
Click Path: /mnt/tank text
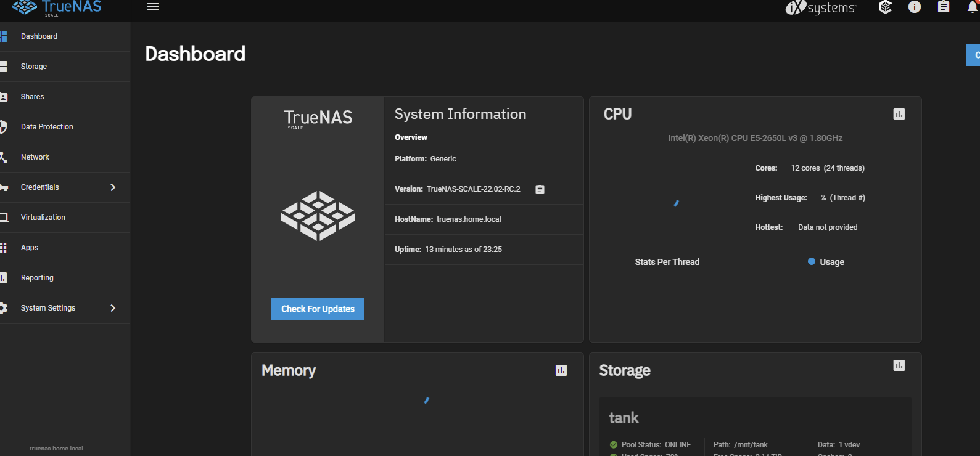741,445
